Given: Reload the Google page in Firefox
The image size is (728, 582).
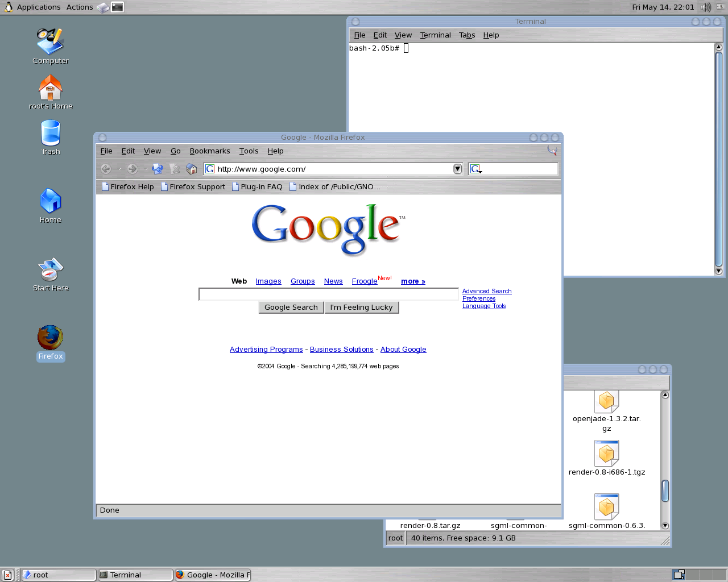Looking at the screenshot, I should pyautogui.click(x=158, y=169).
